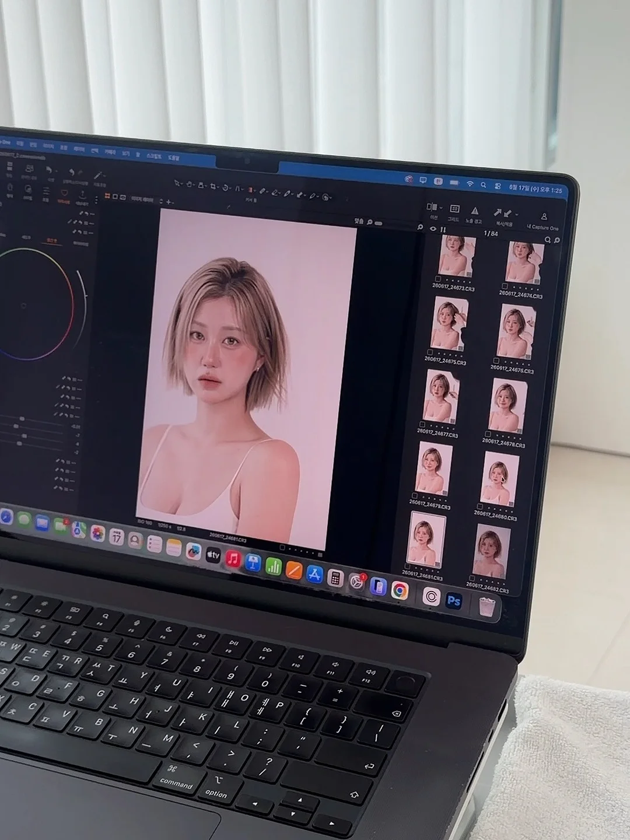
Task: Select the highlighted 260617_24681.CR3 thumbnail
Action: coord(427,539)
